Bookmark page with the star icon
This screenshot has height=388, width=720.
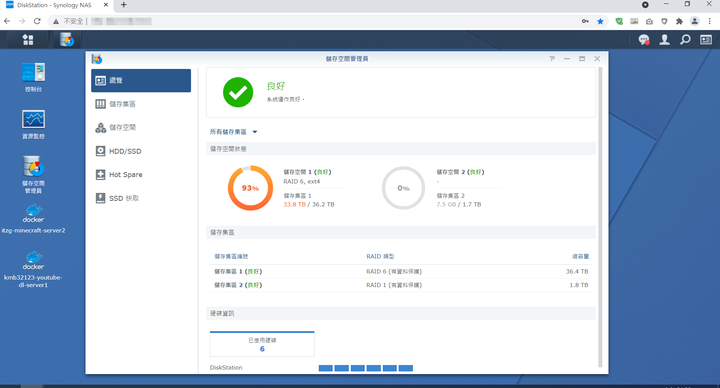pos(600,21)
